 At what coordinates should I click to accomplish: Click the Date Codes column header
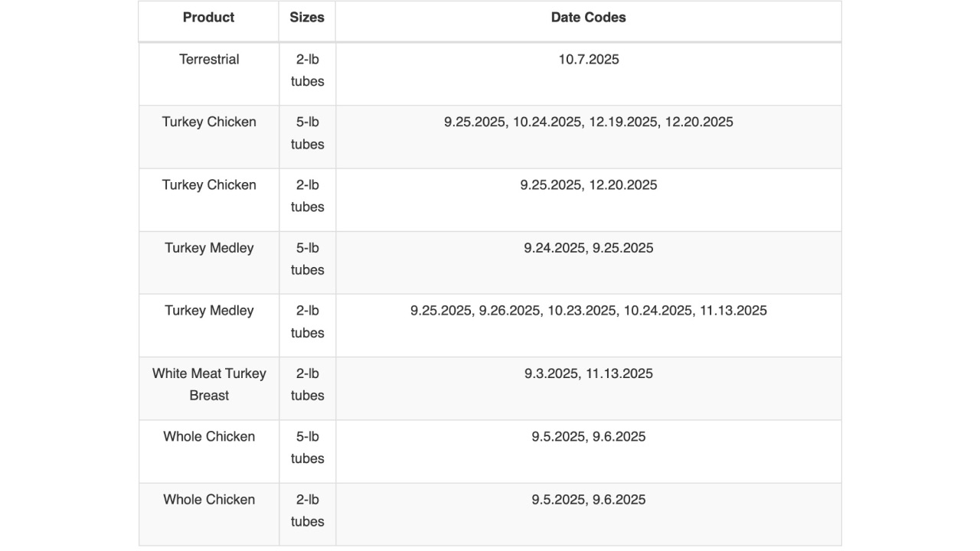pyautogui.click(x=588, y=18)
